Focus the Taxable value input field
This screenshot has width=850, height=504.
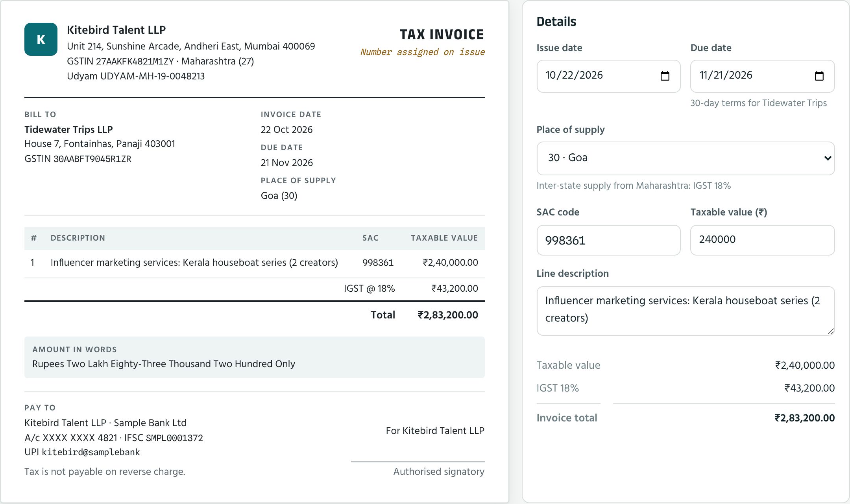click(x=762, y=240)
